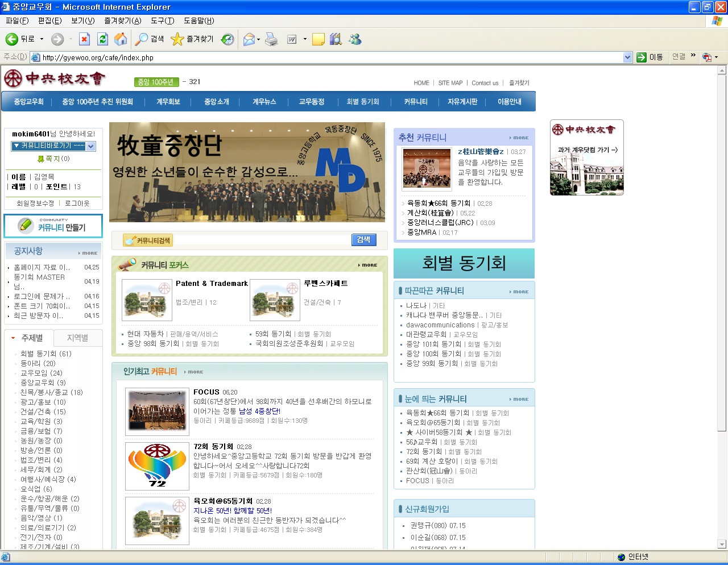Viewport: 728px width, 565px height.
Task: Click the page vertical scrollbar down arrow
Action: [x=722, y=544]
